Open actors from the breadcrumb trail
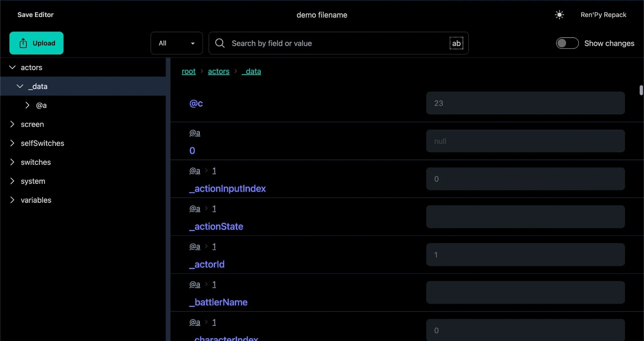 pyautogui.click(x=219, y=71)
